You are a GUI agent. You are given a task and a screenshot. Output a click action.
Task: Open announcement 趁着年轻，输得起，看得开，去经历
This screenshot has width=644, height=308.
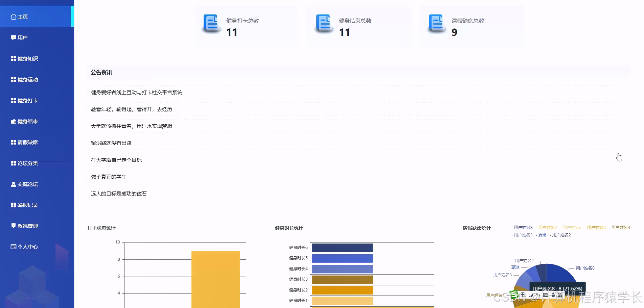coord(132,109)
